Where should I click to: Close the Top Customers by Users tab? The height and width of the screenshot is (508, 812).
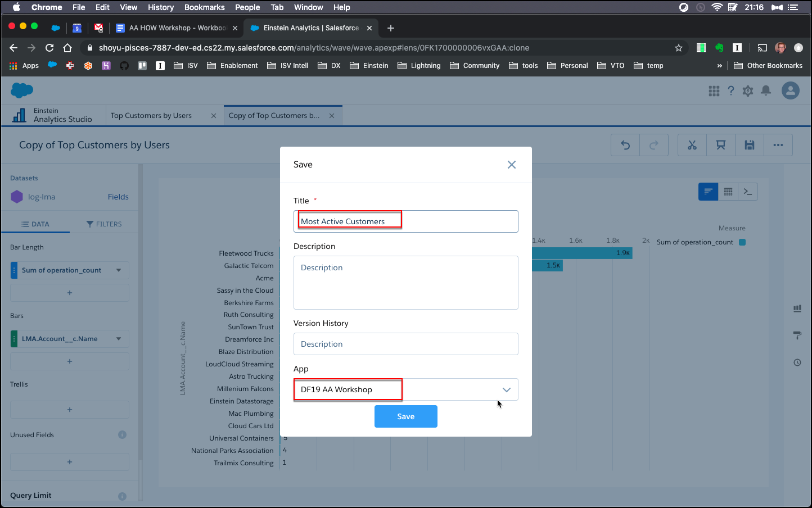[214, 116]
